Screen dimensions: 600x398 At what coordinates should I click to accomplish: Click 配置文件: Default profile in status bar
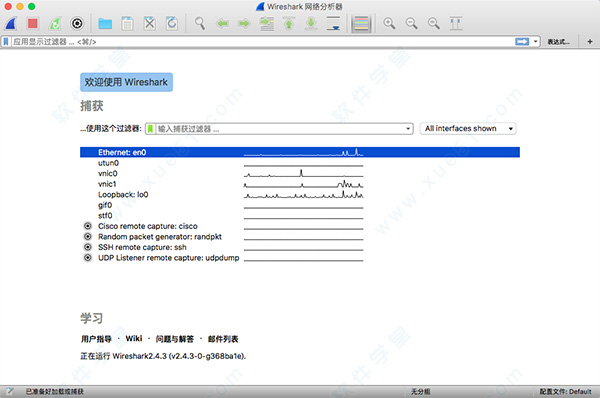pyautogui.click(x=566, y=391)
